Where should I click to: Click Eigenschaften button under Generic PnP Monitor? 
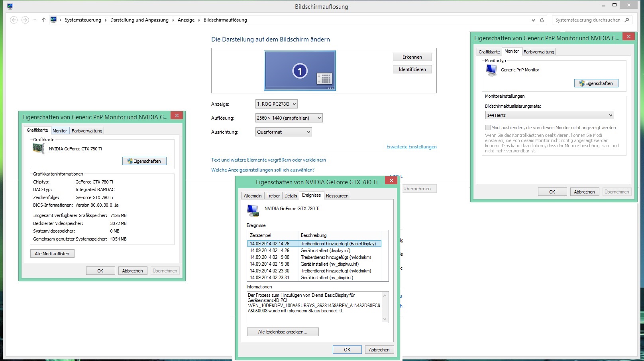pos(596,83)
